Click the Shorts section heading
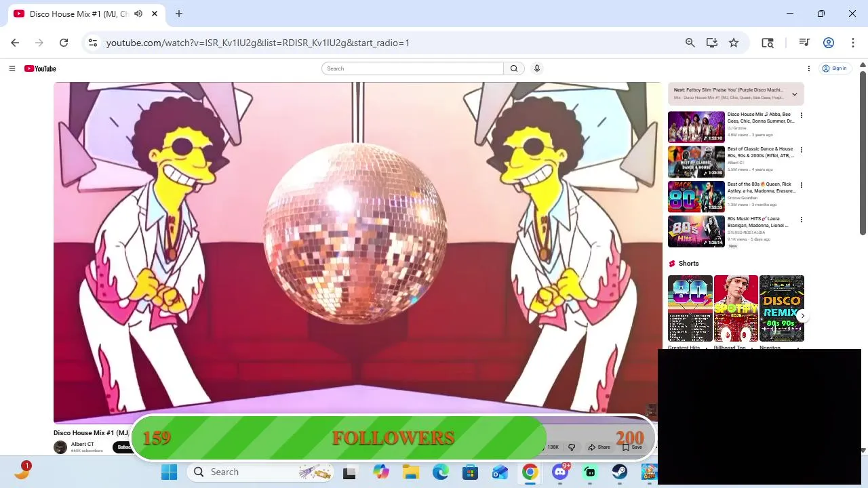The width and height of the screenshot is (868, 488). (x=688, y=264)
